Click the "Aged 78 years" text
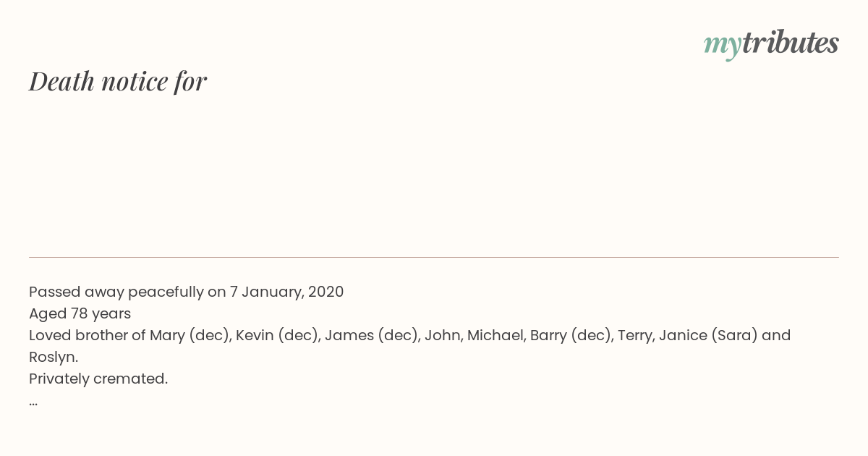Viewport: 868px width, 456px height. [80, 314]
